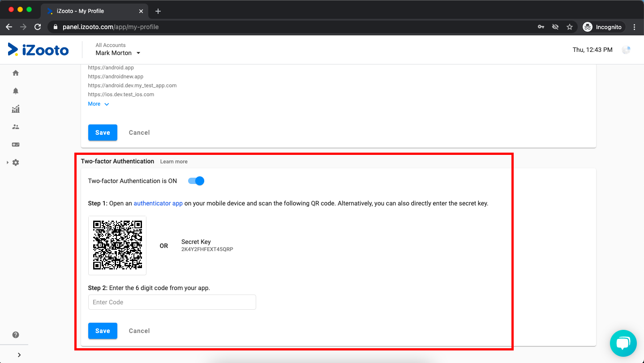
Task: Click the Thu, 12:43 PM time text
Action: pyautogui.click(x=592, y=50)
